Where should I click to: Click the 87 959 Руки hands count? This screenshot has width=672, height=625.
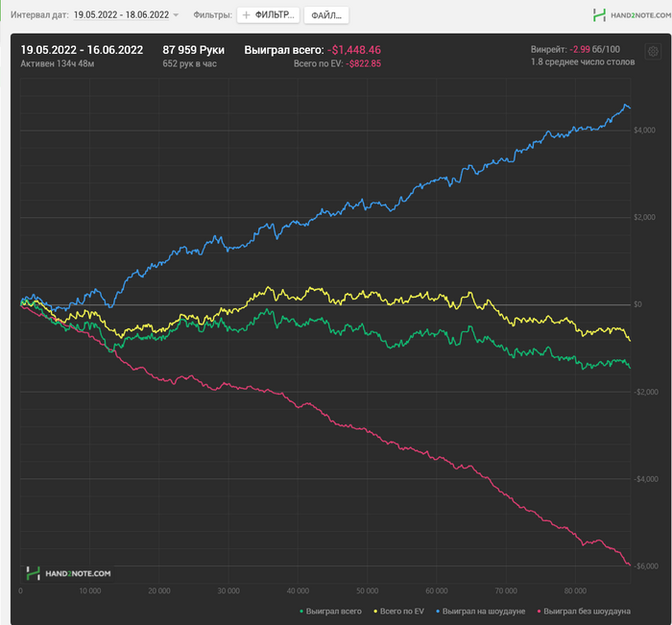click(x=193, y=50)
